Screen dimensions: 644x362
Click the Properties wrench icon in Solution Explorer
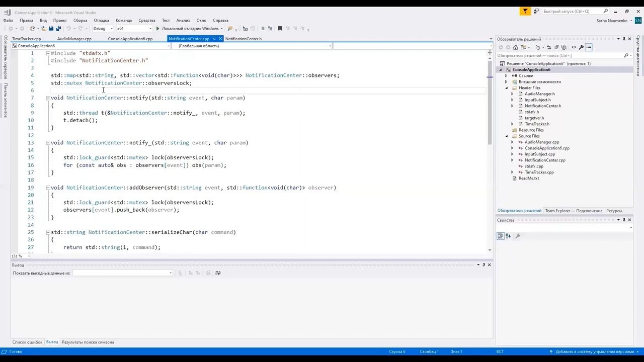[581, 47]
